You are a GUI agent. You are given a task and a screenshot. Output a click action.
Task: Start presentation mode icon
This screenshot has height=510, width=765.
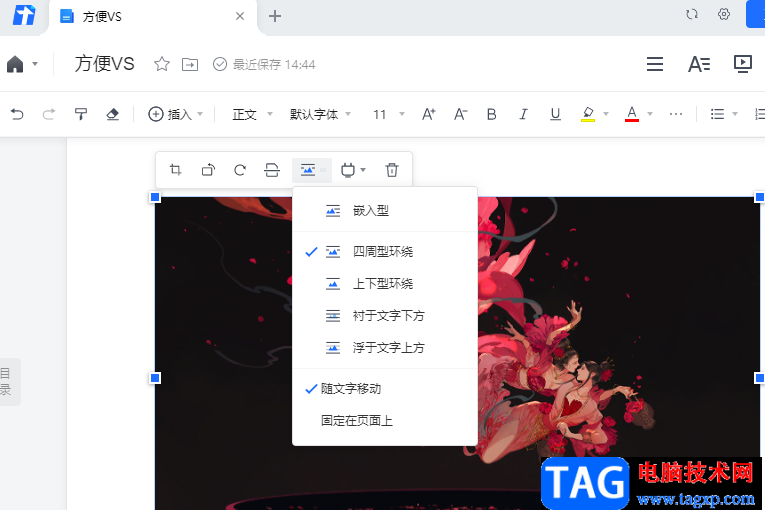743,64
